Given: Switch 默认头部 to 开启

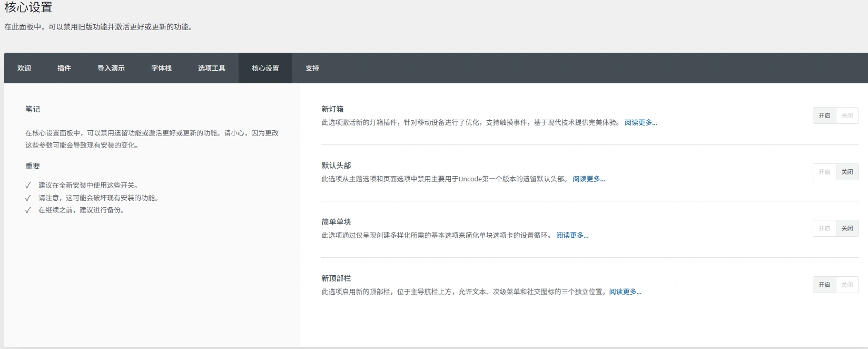Looking at the screenshot, I should [824, 172].
